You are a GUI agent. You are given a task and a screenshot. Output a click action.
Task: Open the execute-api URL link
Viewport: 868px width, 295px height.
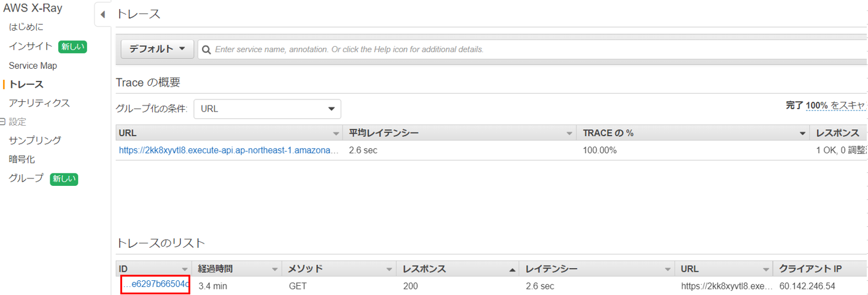(229, 150)
